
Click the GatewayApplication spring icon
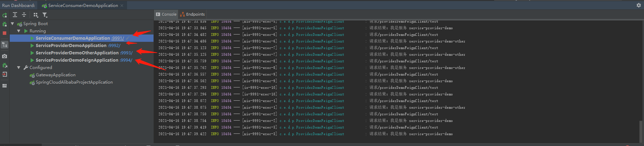[x=32, y=75]
